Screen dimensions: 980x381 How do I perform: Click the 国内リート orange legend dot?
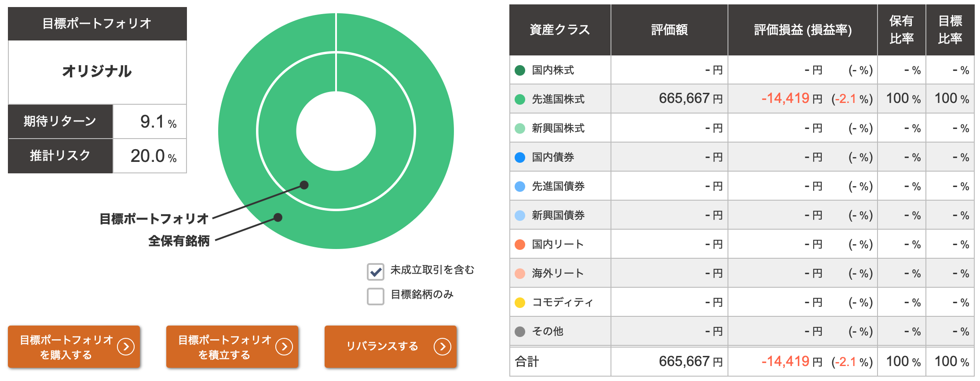(x=520, y=245)
